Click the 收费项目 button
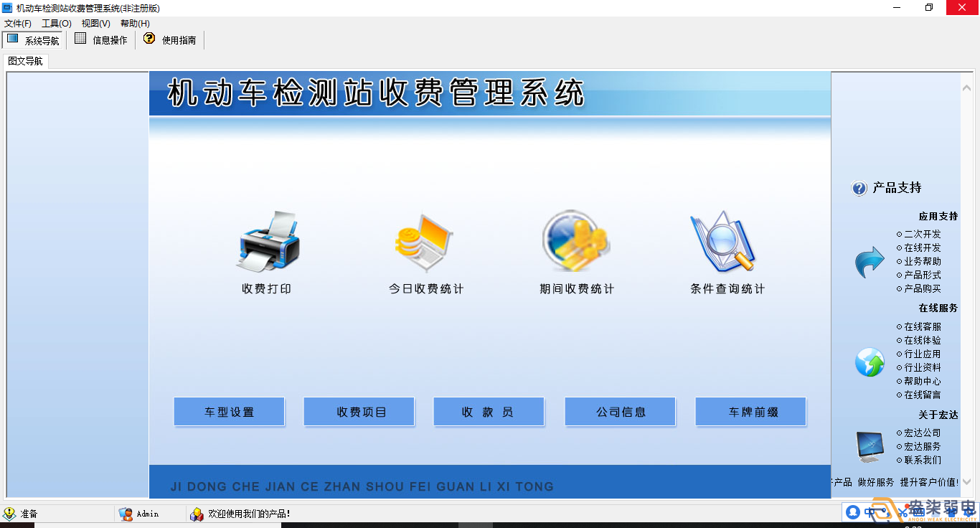Image resolution: width=980 pixels, height=528 pixels. (359, 411)
